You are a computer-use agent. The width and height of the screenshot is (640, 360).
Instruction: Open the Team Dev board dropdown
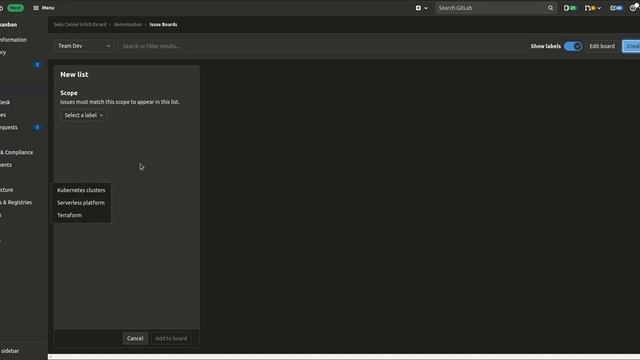(x=84, y=46)
